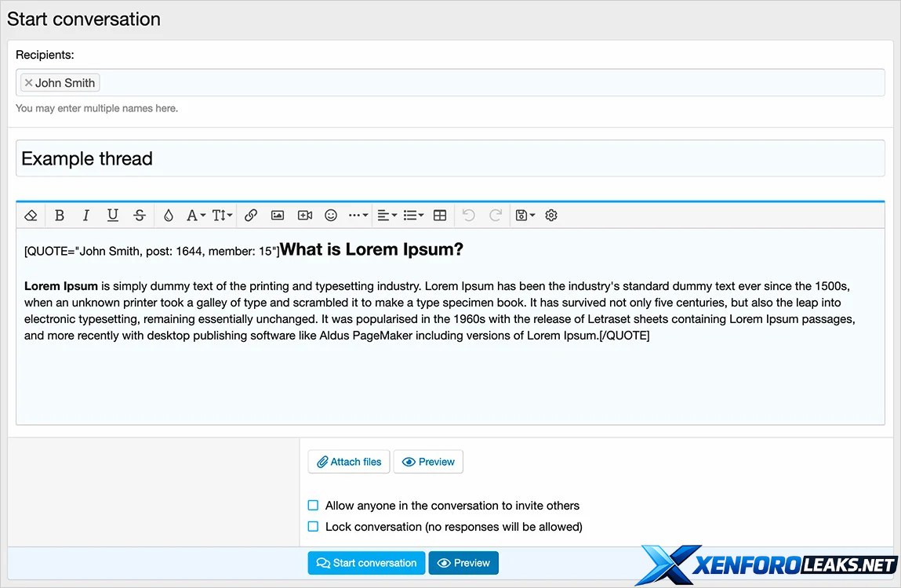The height and width of the screenshot is (588, 901).
Task: Toggle BB code mode gear icon
Action: point(551,216)
